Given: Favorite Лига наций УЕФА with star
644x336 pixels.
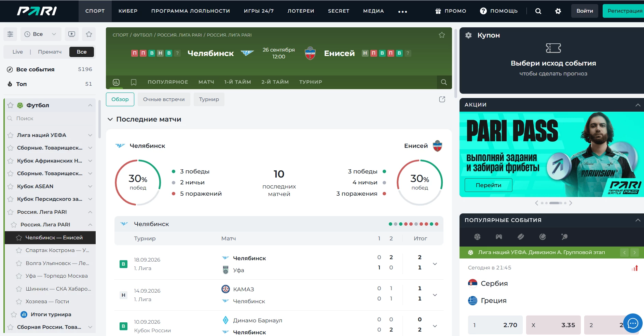Looking at the screenshot, I should 10,135.
